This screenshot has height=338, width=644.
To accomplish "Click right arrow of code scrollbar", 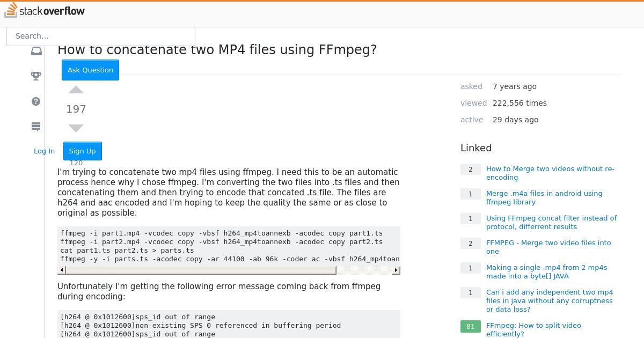I will click(396, 270).
